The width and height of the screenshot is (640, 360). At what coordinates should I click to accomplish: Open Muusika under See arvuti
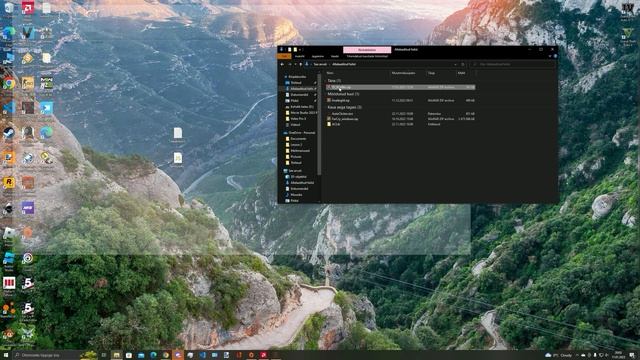[296, 195]
